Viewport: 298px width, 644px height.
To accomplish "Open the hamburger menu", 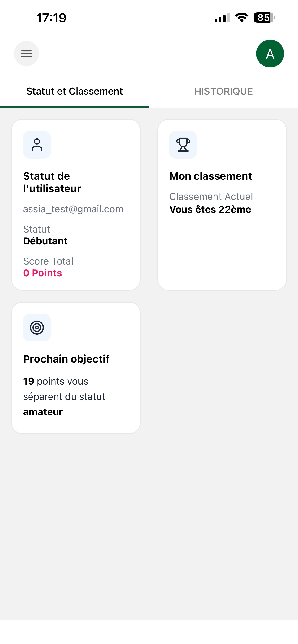I will coord(26,54).
